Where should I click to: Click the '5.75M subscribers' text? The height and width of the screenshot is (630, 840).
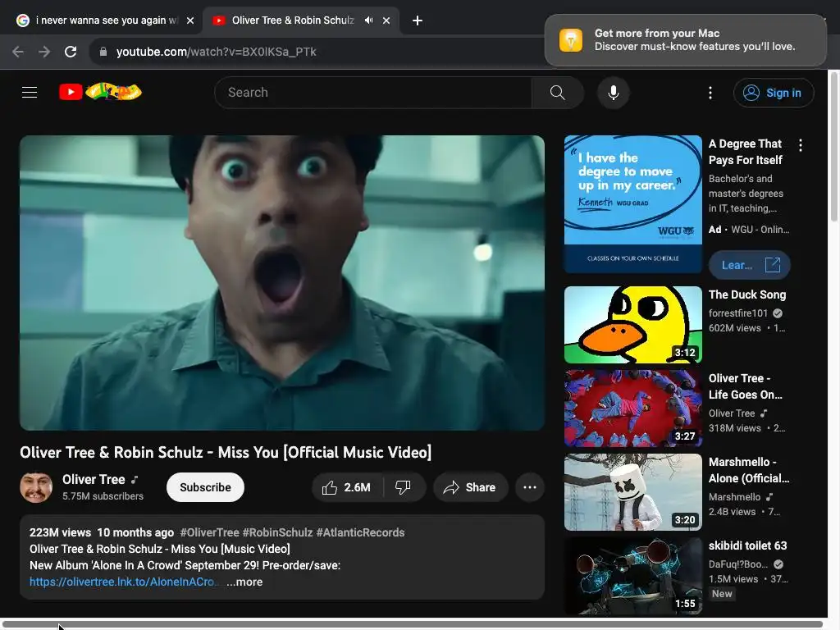(103, 496)
